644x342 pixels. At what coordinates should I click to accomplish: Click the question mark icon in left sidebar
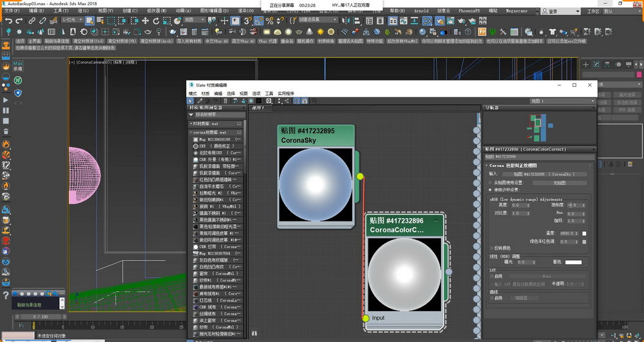6,295
